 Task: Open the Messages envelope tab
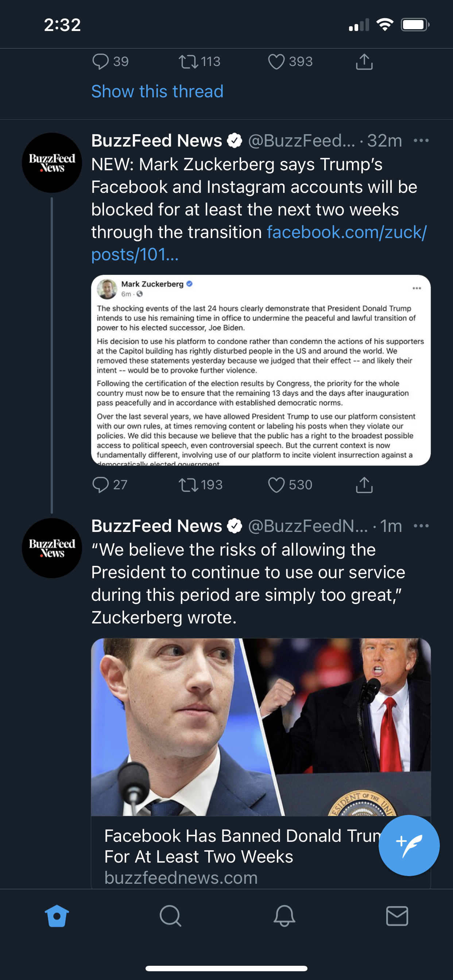point(397,916)
